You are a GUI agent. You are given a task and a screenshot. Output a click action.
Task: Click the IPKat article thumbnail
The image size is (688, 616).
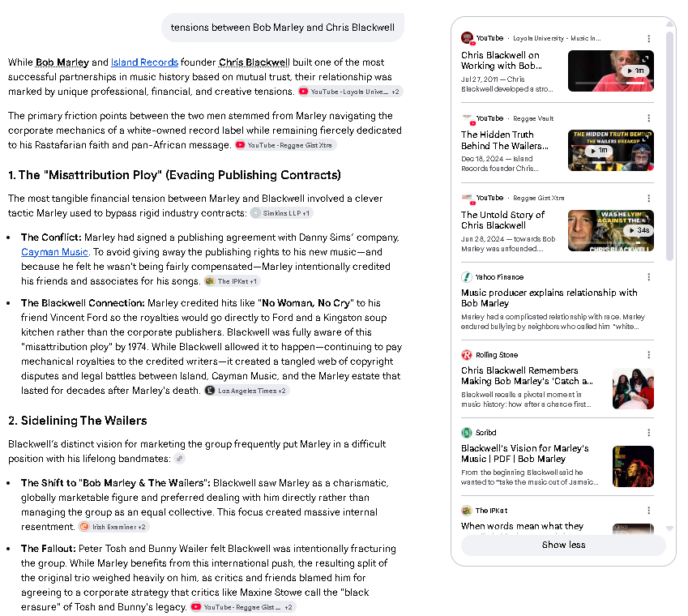(x=633, y=528)
